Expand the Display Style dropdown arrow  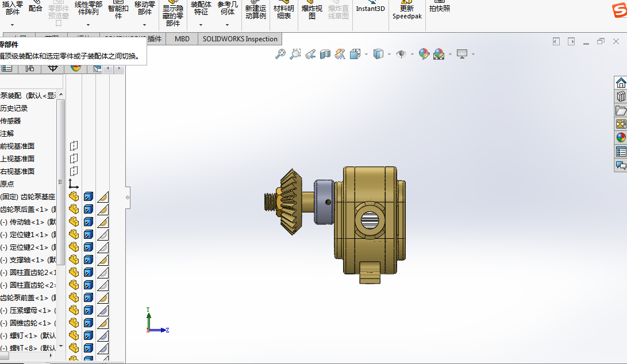(x=389, y=54)
